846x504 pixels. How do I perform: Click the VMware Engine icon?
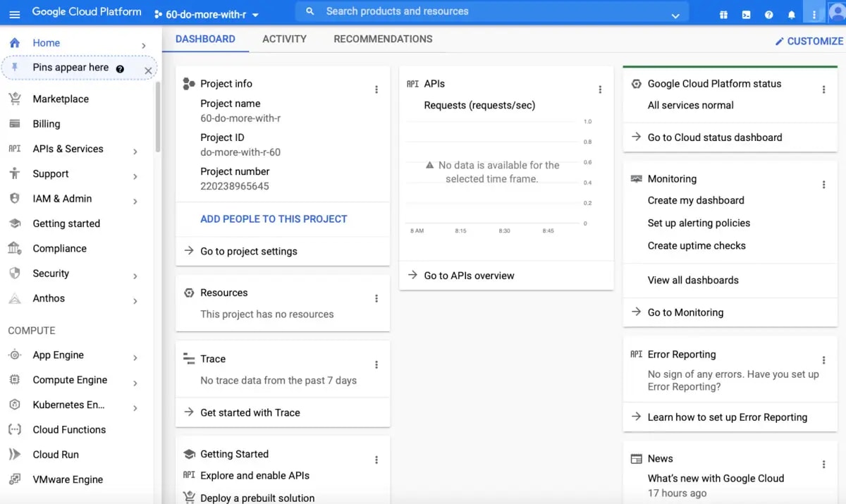click(15, 479)
